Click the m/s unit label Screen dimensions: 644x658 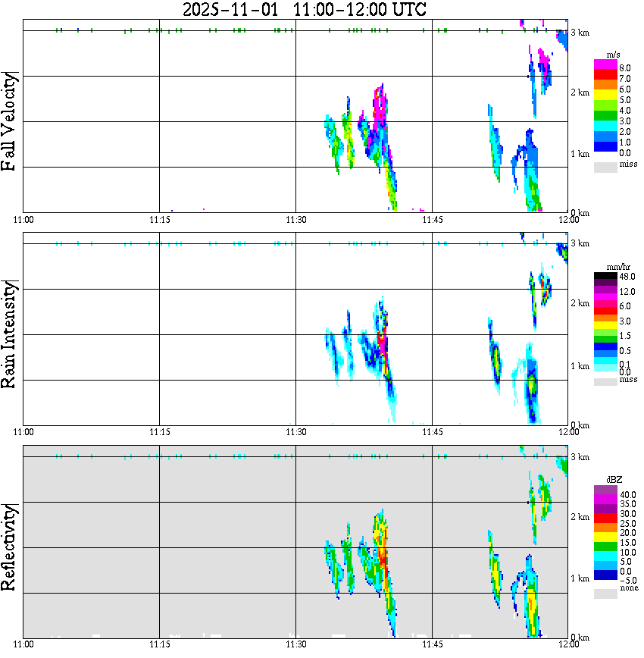(x=614, y=55)
